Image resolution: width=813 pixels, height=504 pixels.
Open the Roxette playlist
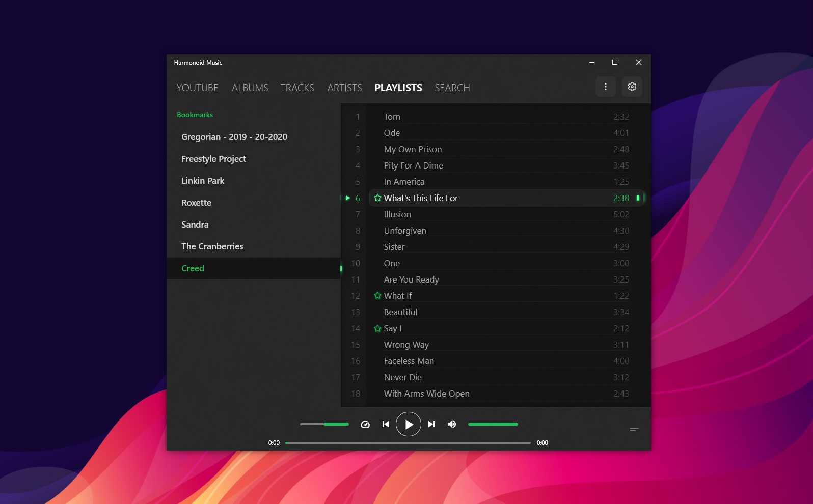click(x=253, y=203)
